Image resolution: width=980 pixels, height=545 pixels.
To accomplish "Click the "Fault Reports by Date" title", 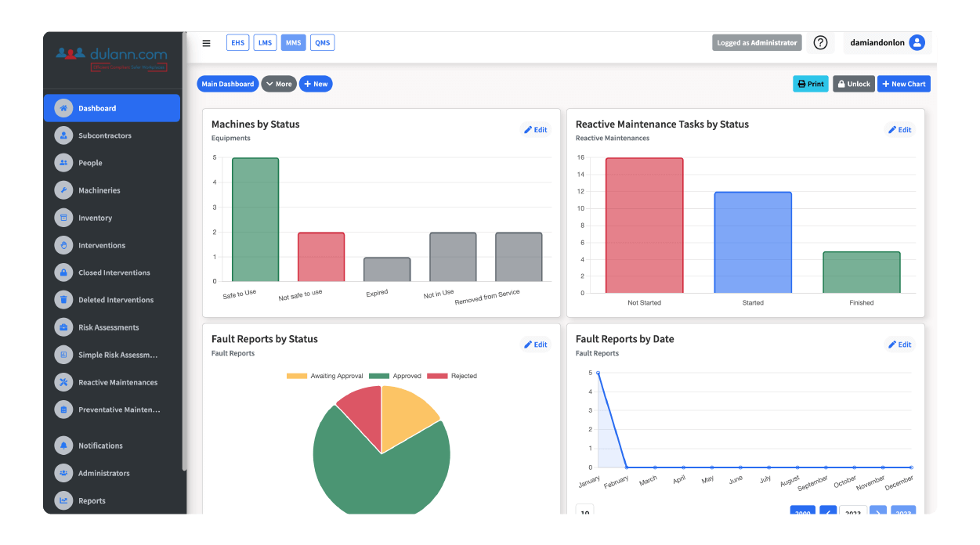I will point(625,339).
